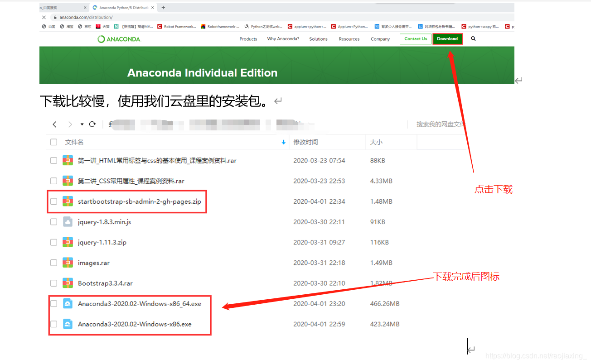
Task: Open the Company menu
Action: (x=380, y=39)
